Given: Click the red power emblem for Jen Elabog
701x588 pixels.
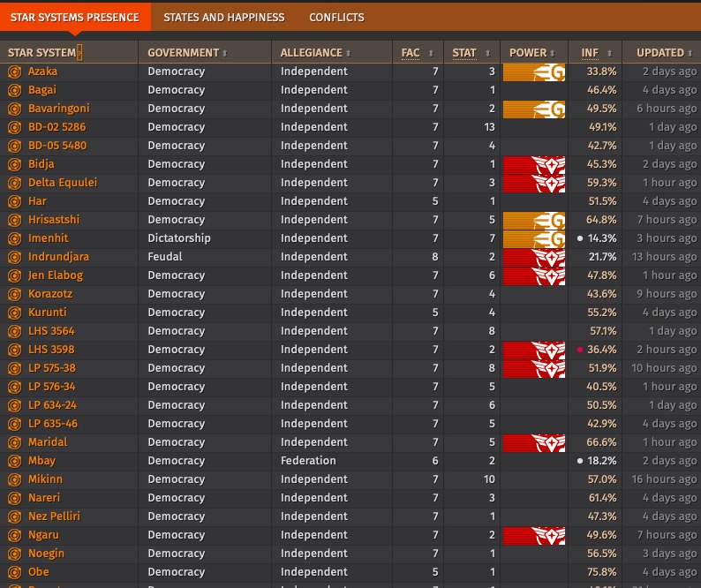Looking at the screenshot, I should (x=534, y=275).
